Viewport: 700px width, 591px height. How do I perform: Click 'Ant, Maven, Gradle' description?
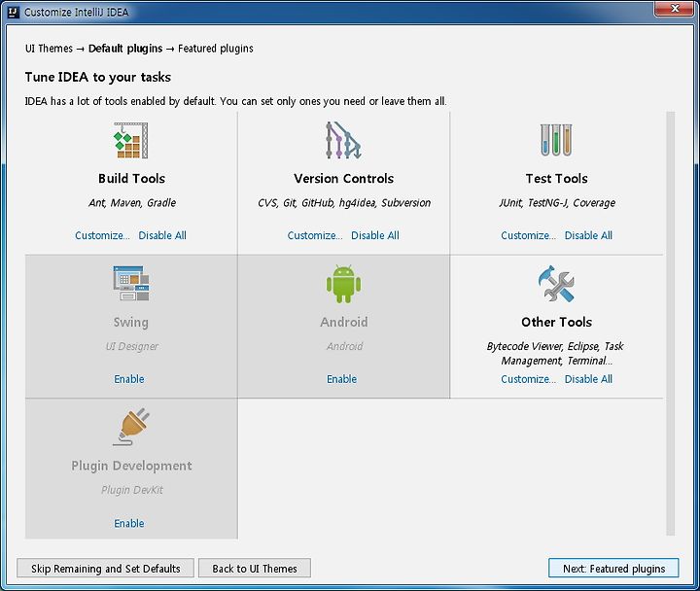tap(132, 203)
